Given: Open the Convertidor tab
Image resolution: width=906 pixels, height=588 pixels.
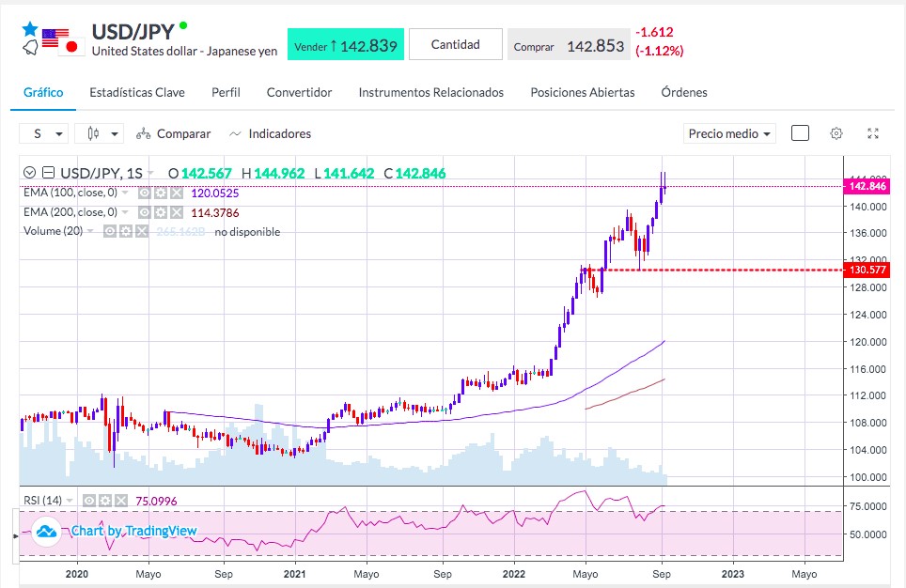Looking at the screenshot, I should pyautogui.click(x=299, y=92).
